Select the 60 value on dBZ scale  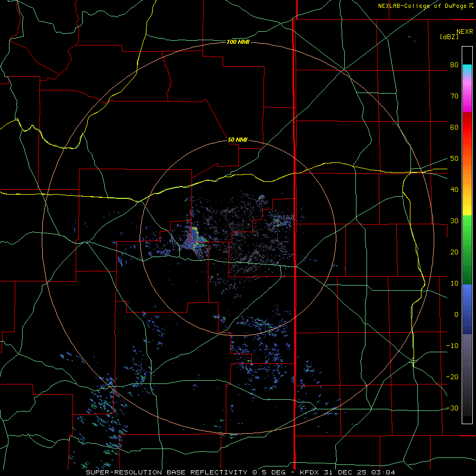click(x=454, y=127)
